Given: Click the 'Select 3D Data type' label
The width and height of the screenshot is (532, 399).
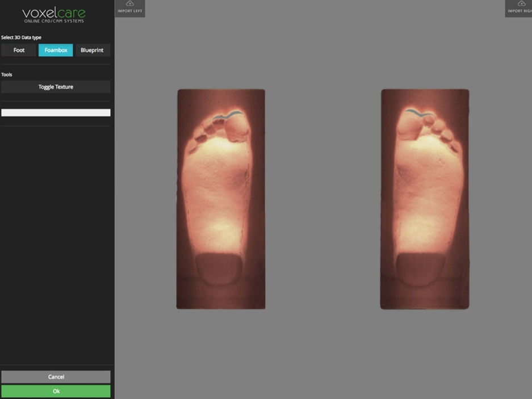Looking at the screenshot, I should (x=21, y=37).
